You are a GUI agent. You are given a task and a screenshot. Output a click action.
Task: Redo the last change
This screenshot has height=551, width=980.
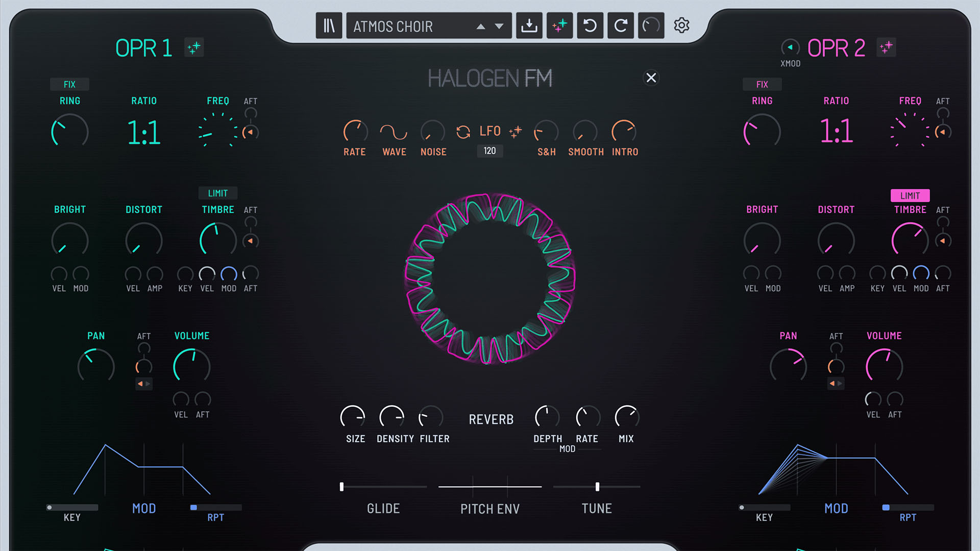(621, 26)
